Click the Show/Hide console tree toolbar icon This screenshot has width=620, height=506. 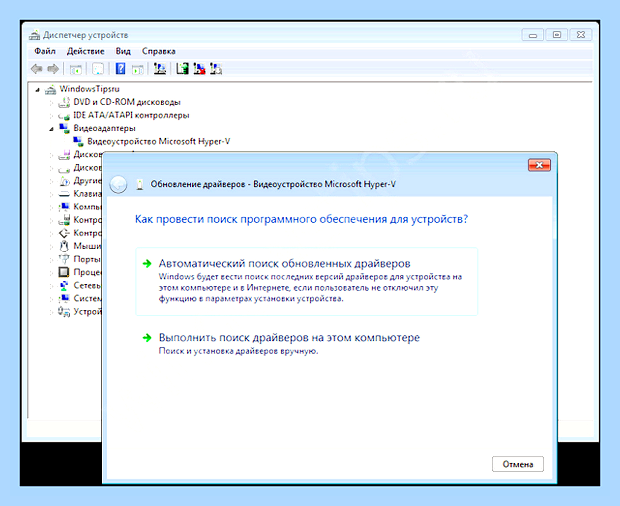pyautogui.click(x=76, y=69)
